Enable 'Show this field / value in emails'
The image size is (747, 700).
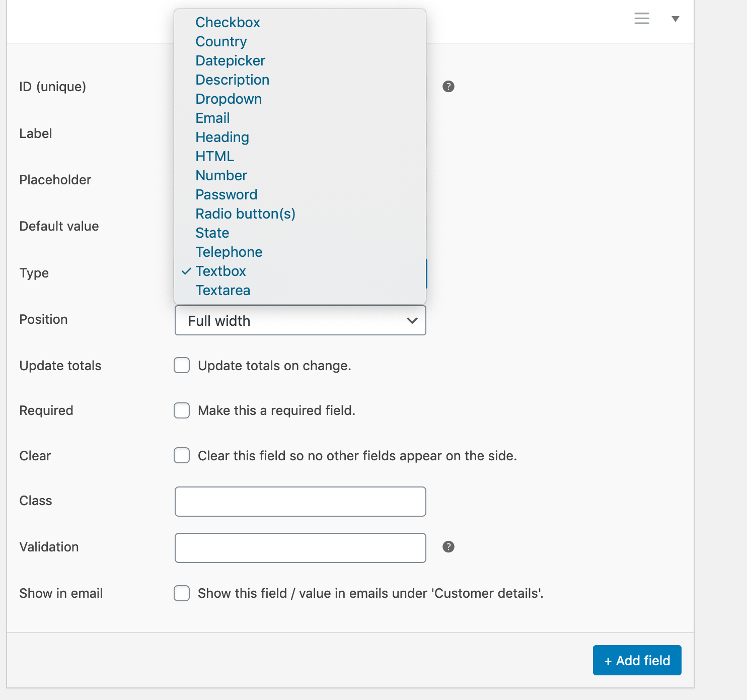[x=181, y=593]
